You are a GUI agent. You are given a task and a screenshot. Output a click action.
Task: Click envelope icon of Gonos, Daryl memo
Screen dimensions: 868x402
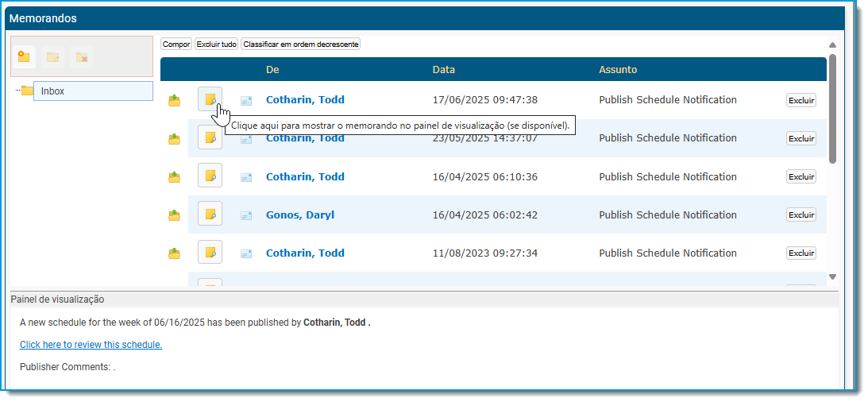pyautogui.click(x=246, y=216)
